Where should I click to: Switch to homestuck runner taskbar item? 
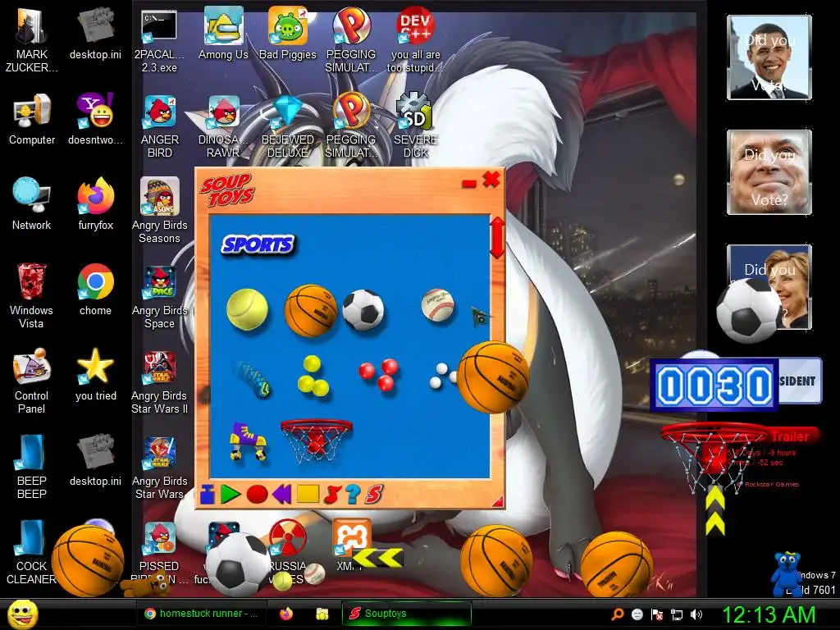click(201, 614)
